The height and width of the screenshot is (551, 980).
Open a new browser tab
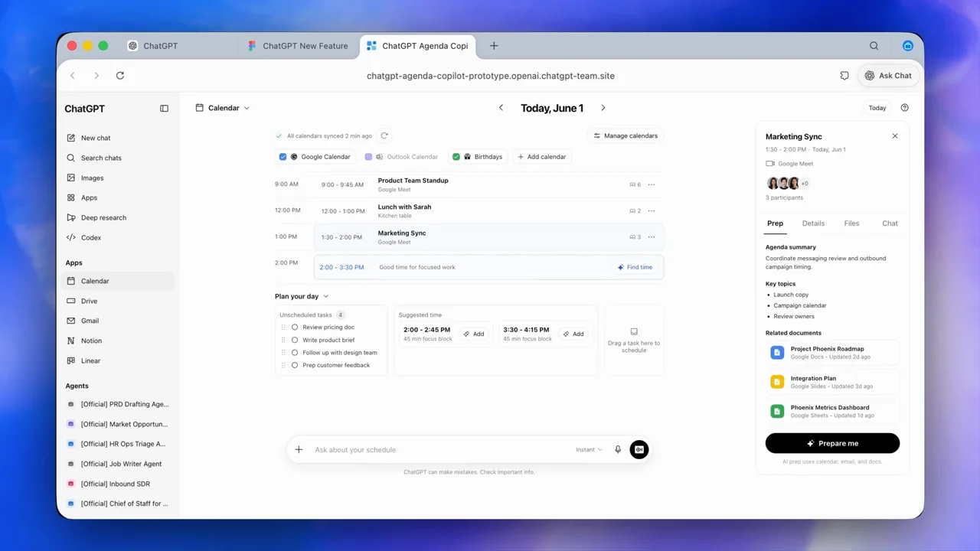tap(494, 46)
